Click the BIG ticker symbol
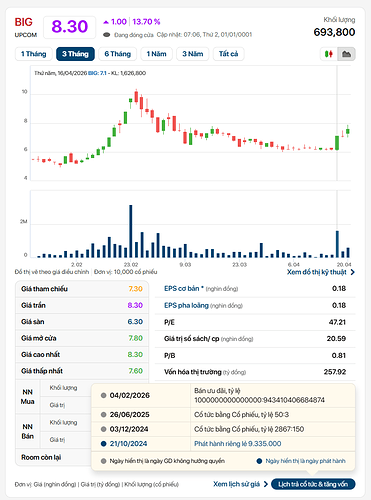371x500 pixels. [24, 22]
